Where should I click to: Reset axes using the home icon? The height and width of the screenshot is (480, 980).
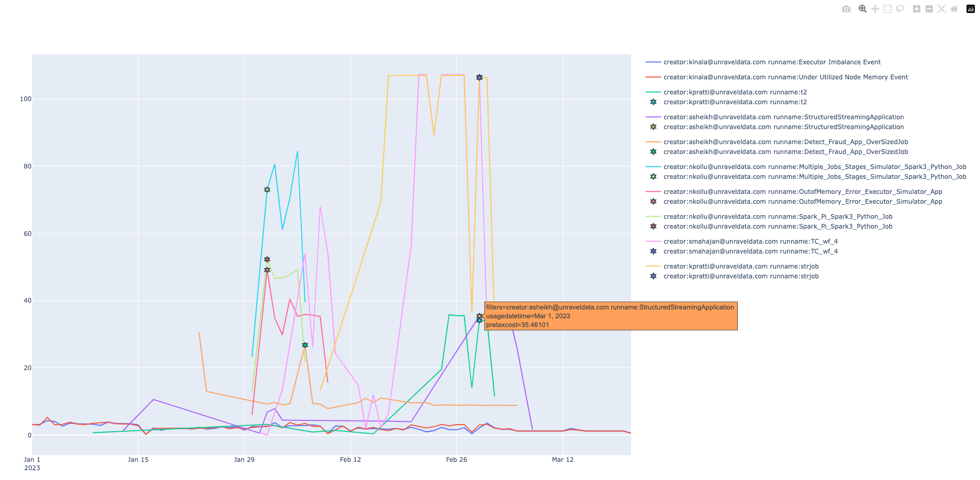pos(954,9)
